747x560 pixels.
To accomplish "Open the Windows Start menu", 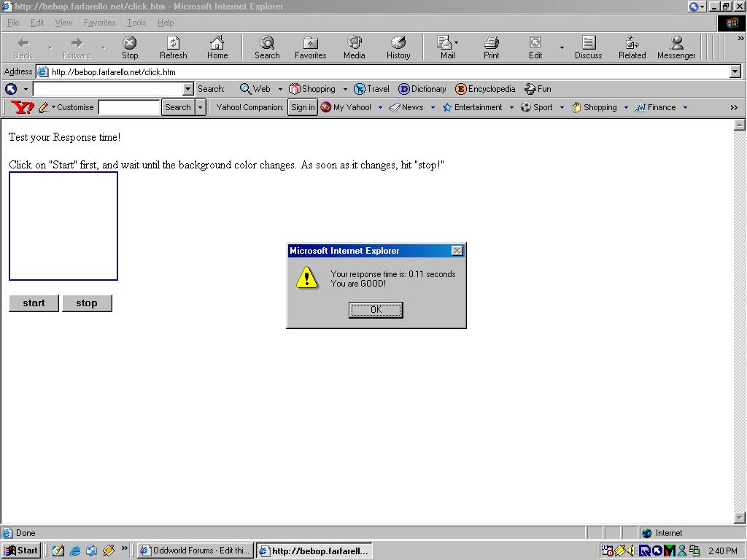I will [x=21, y=551].
